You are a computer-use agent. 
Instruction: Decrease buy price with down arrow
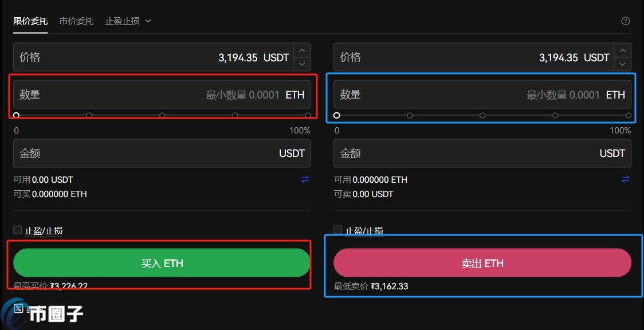302,64
